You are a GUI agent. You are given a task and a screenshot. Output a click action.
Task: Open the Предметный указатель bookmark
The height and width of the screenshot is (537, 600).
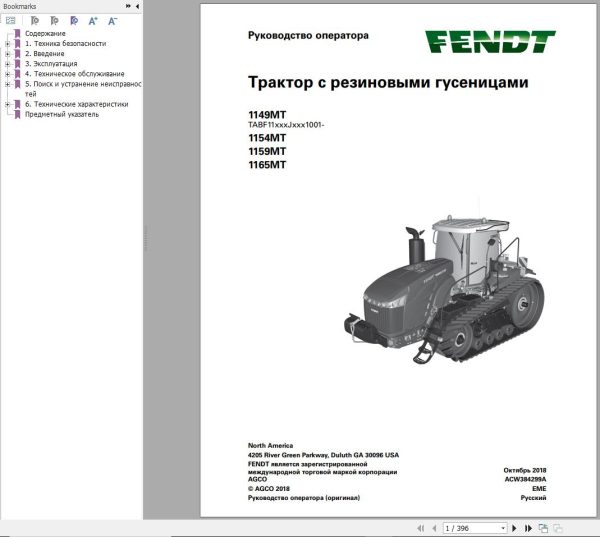[x=62, y=114]
